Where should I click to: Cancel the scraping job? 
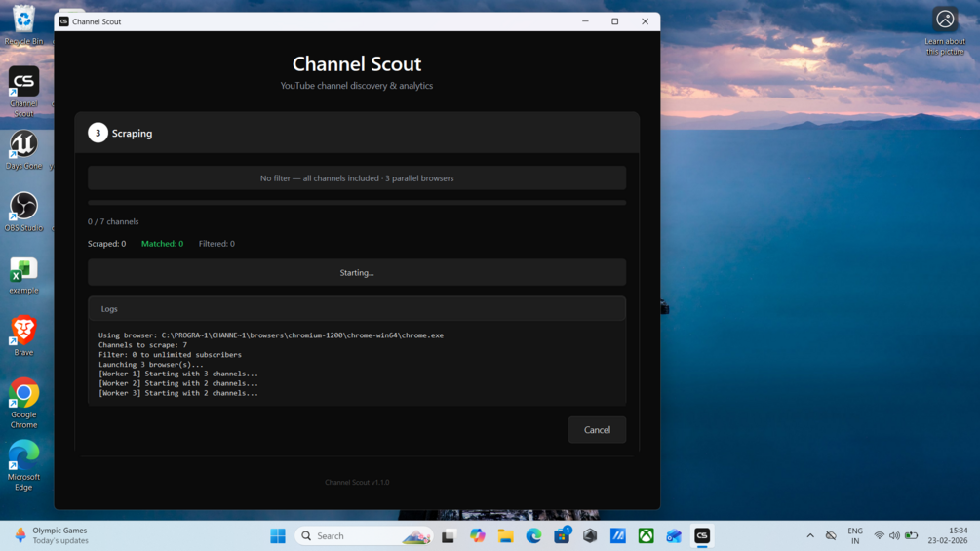point(597,430)
